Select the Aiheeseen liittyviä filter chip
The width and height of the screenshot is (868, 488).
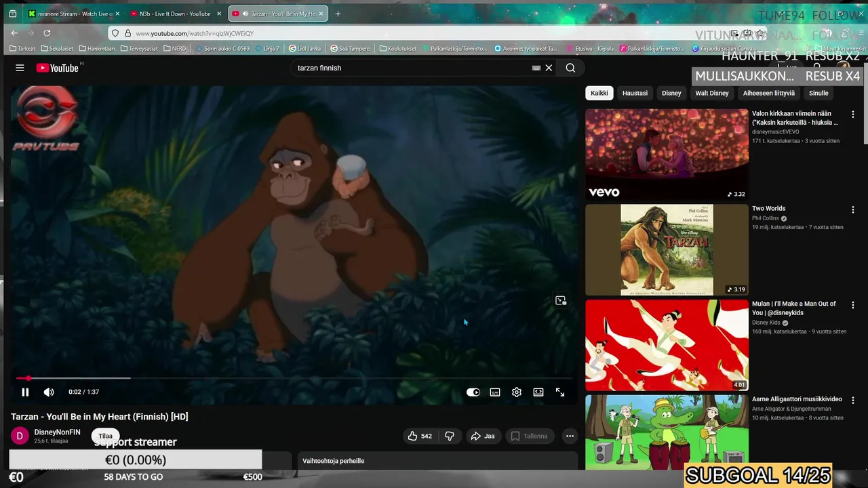[768, 93]
